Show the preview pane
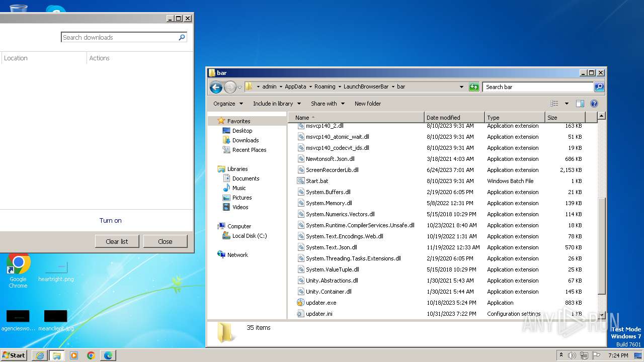This screenshot has height=362, width=644. [580, 104]
